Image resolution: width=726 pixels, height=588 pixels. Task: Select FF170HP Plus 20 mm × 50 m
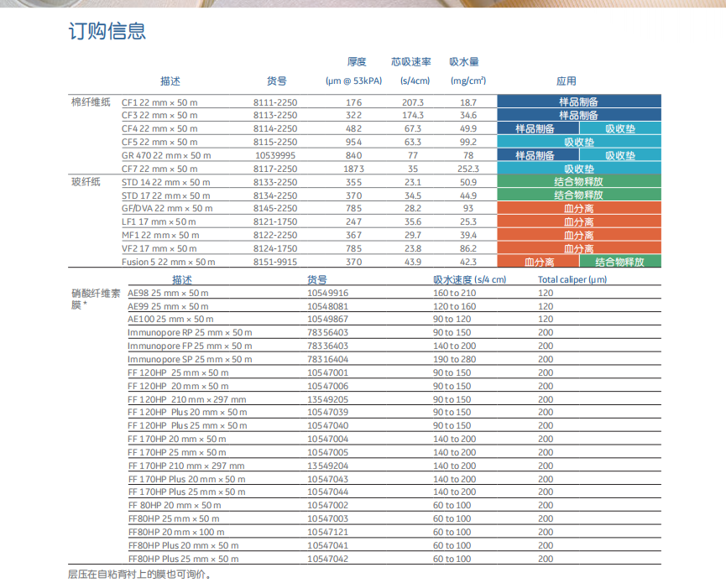(x=186, y=479)
